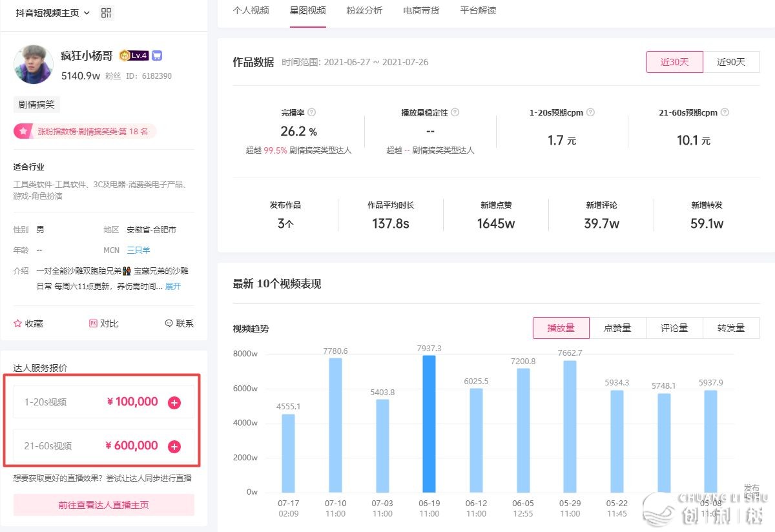Click the 疯狂小杨哥 profile avatar

(34, 65)
